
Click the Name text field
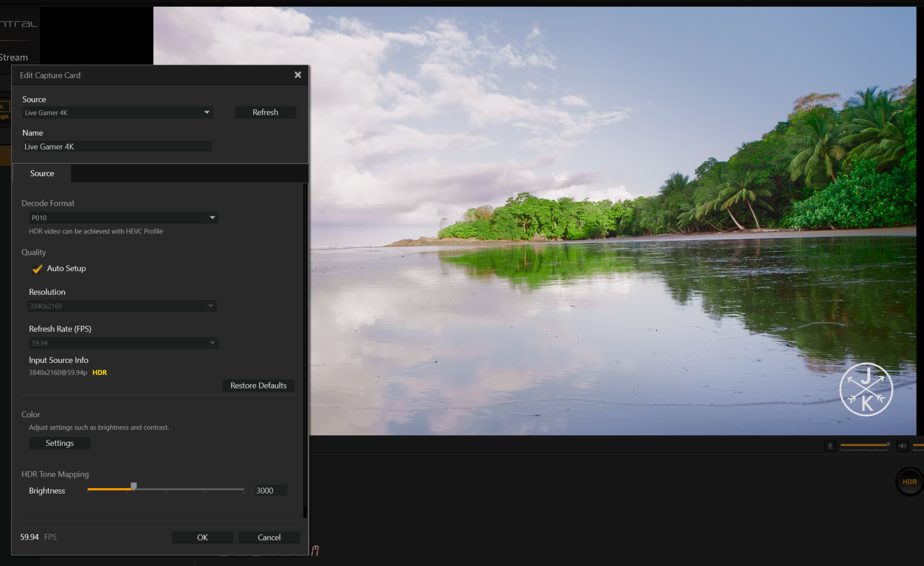[118, 147]
